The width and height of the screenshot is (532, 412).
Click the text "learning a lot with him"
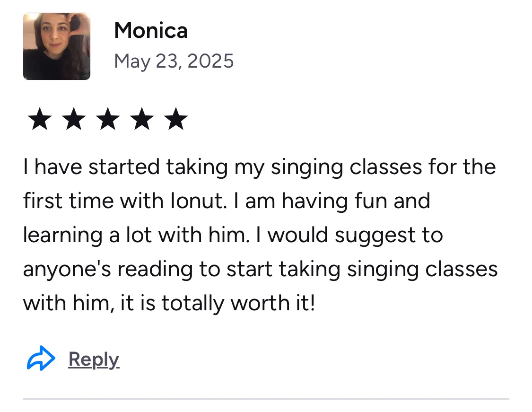135,236
